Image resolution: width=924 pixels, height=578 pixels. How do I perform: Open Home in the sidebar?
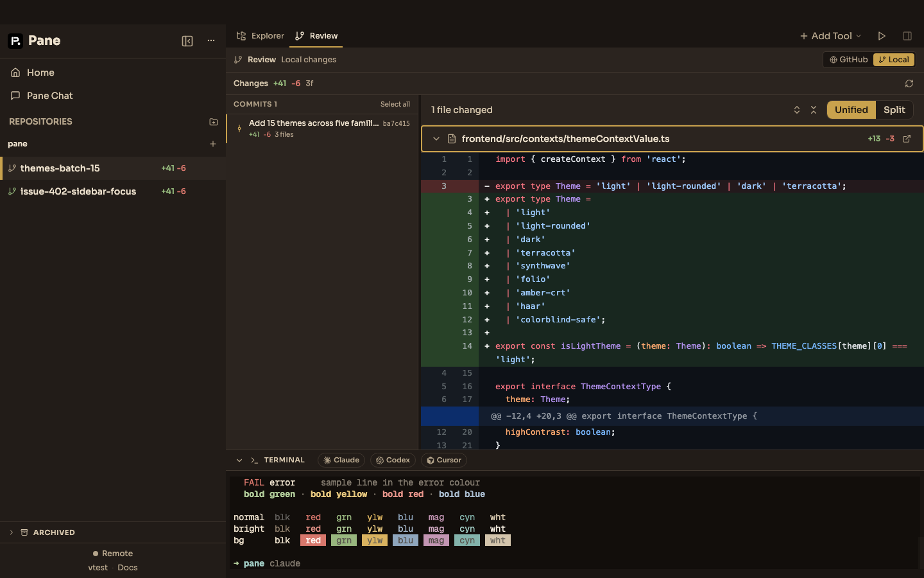pos(113,73)
